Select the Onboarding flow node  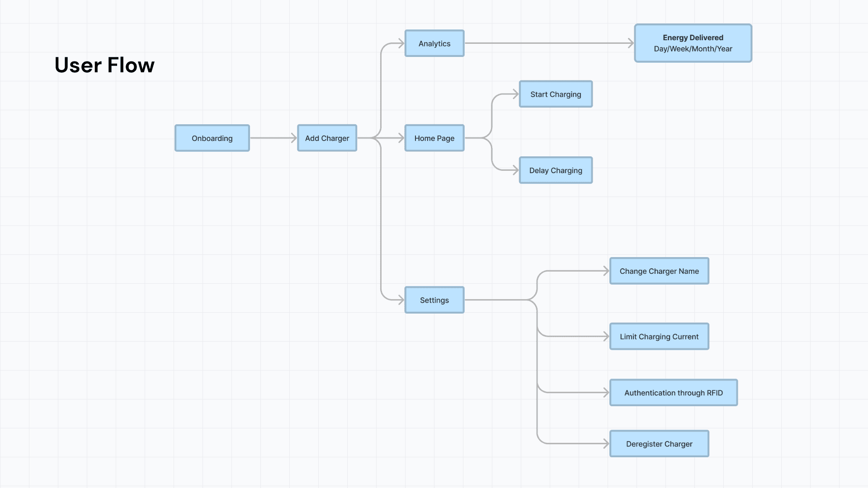(212, 138)
